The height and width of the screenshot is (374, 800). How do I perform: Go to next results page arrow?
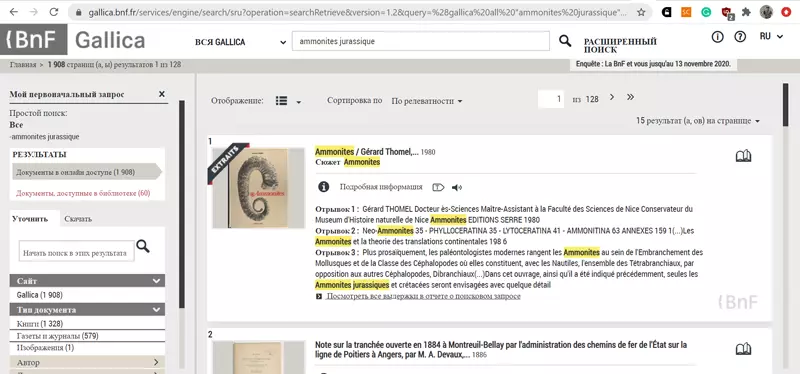pyautogui.click(x=612, y=97)
